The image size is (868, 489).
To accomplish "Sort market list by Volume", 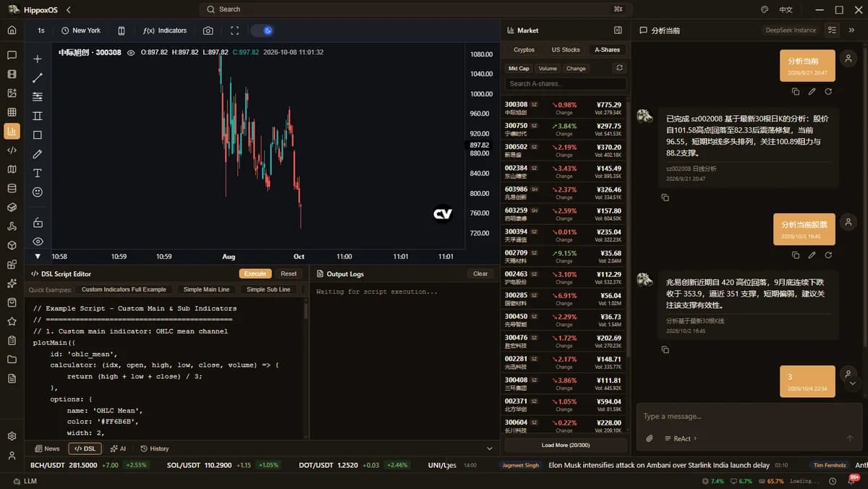I will [548, 68].
